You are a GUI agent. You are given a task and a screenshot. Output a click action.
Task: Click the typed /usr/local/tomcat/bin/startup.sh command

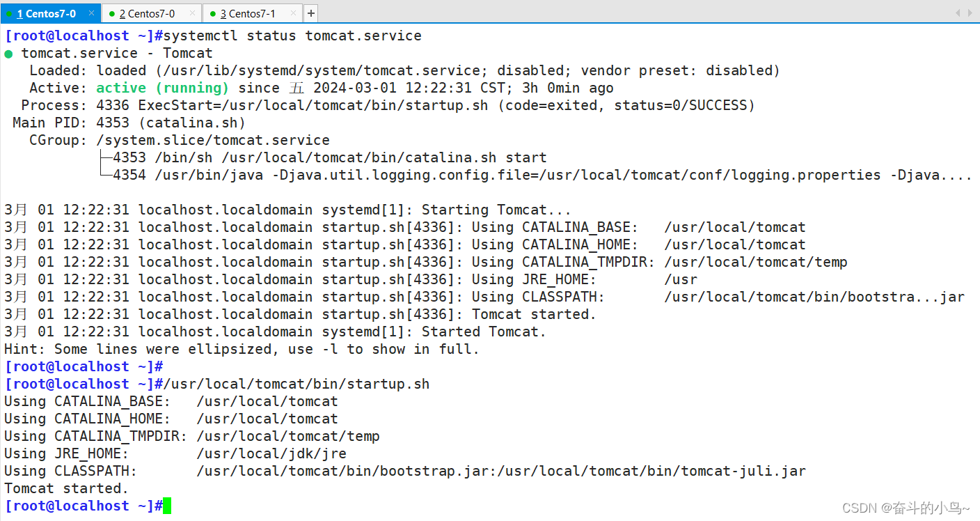point(297,384)
